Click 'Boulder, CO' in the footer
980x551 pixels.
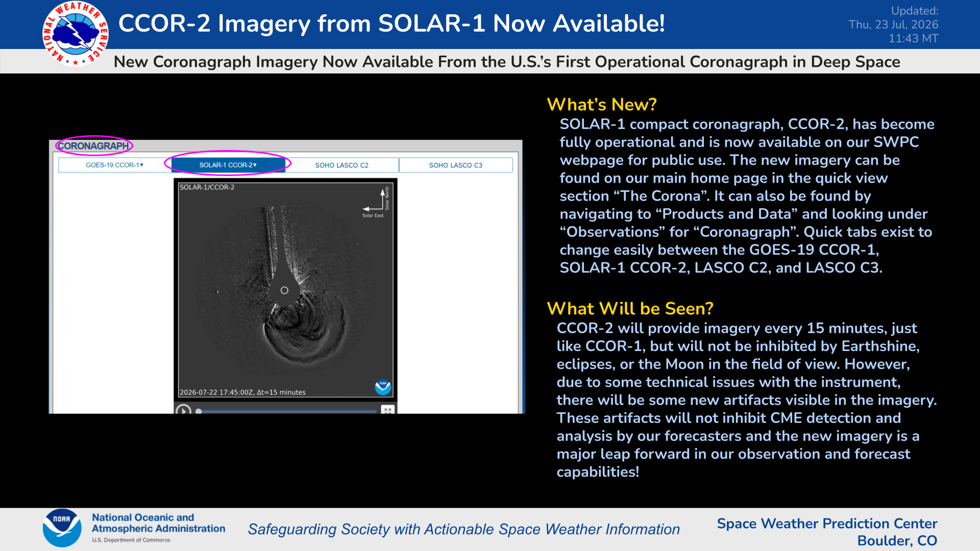pyautogui.click(x=897, y=541)
